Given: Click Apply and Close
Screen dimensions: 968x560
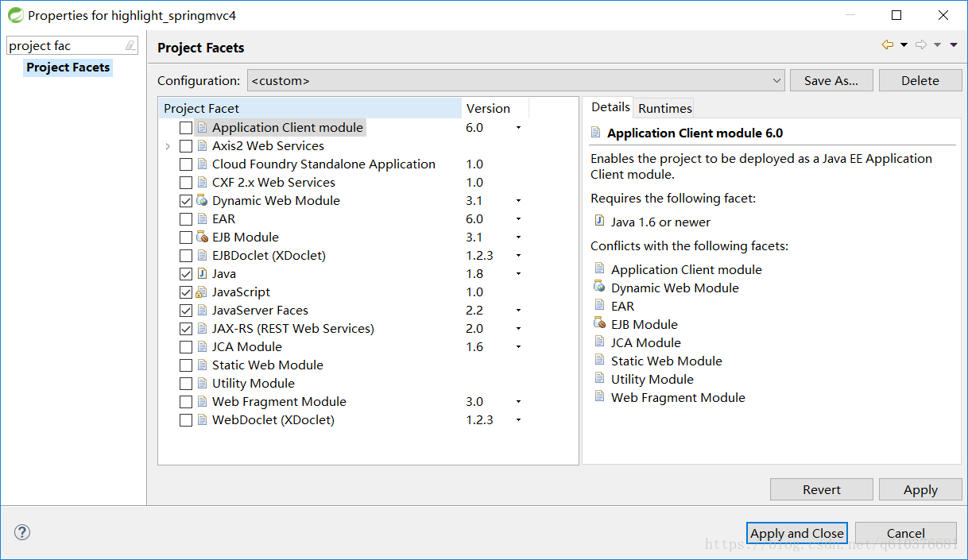Looking at the screenshot, I should click(797, 533).
